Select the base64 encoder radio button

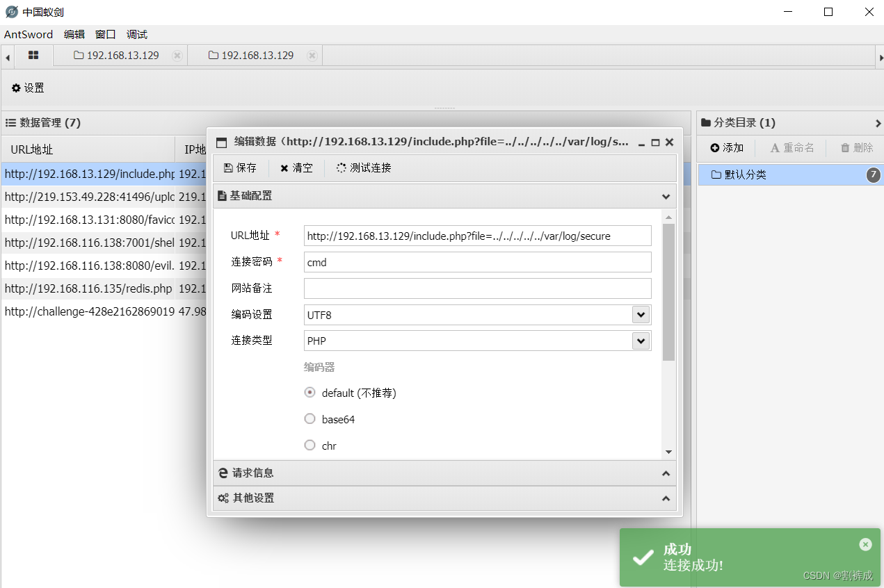pyautogui.click(x=310, y=418)
